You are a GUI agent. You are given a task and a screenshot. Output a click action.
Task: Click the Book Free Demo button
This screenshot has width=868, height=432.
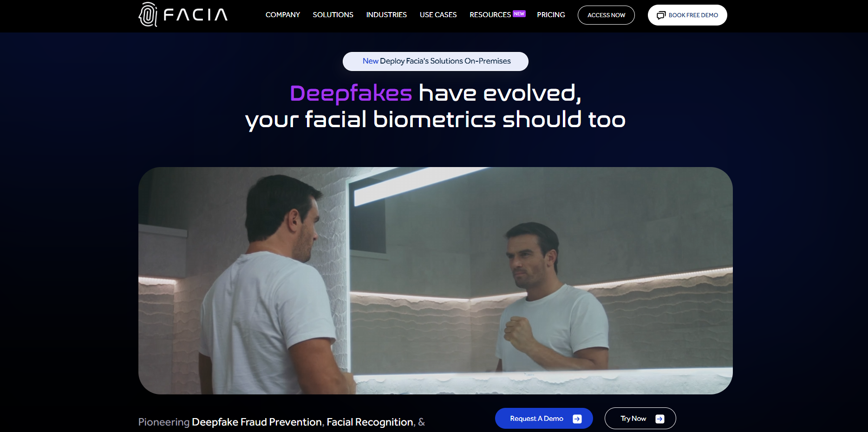(x=687, y=15)
